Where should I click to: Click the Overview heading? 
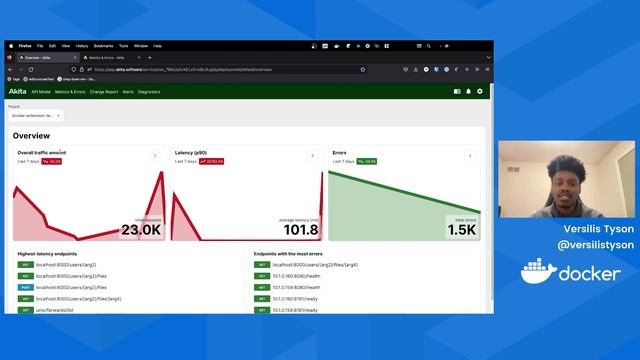[31, 136]
